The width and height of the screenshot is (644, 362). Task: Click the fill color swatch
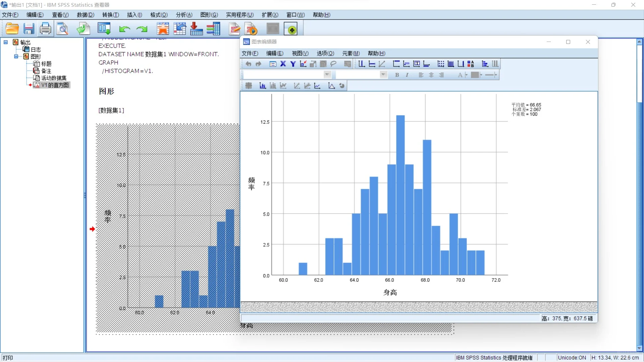(x=475, y=75)
